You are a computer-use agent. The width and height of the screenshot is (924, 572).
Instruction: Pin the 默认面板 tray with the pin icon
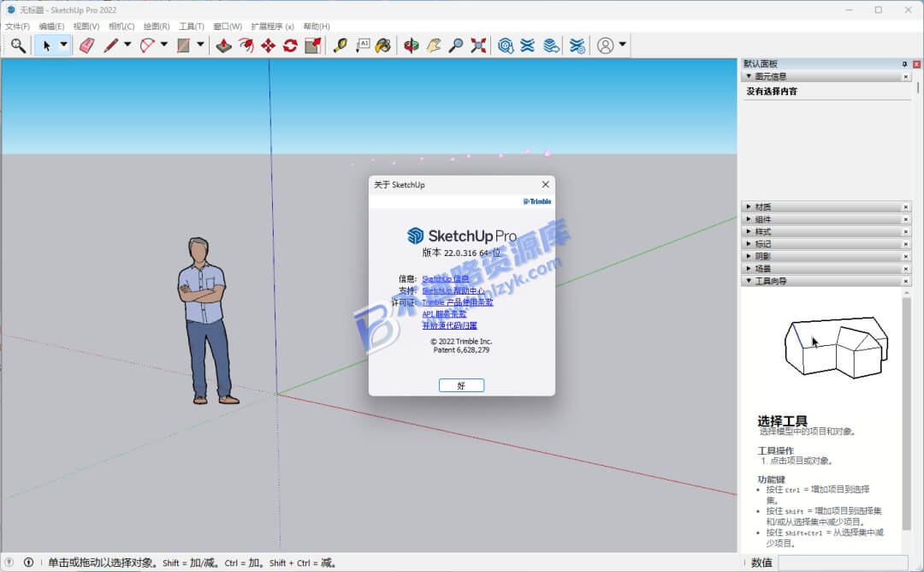904,63
